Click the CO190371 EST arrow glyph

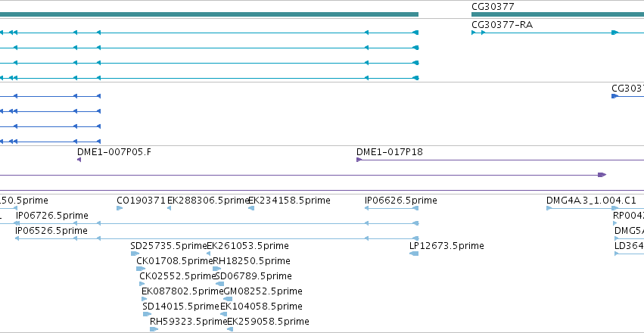click(x=120, y=208)
